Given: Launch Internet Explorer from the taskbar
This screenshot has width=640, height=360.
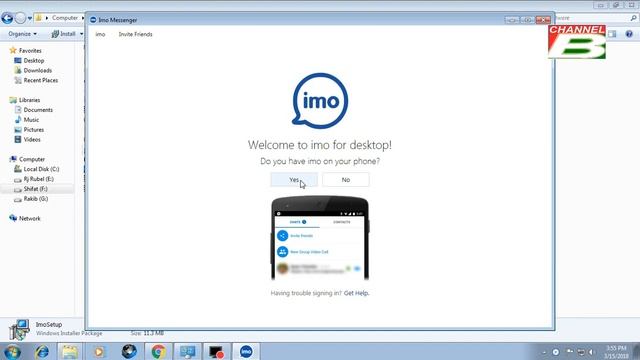Looking at the screenshot, I should click(42, 351).
